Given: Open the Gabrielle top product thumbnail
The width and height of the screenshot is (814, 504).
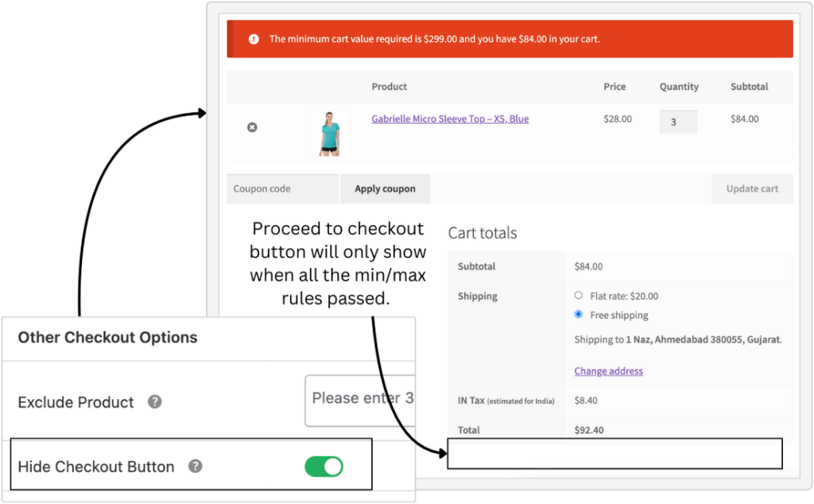Looking at the screenshot, I should click(329, 133).
